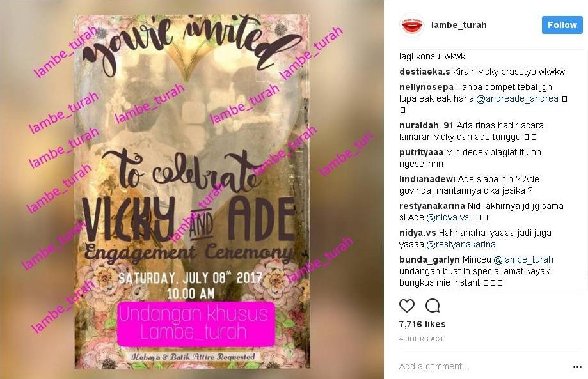Screen dimensions: 588x379
Task: View the 7,716 likes list
Action: 422,324
